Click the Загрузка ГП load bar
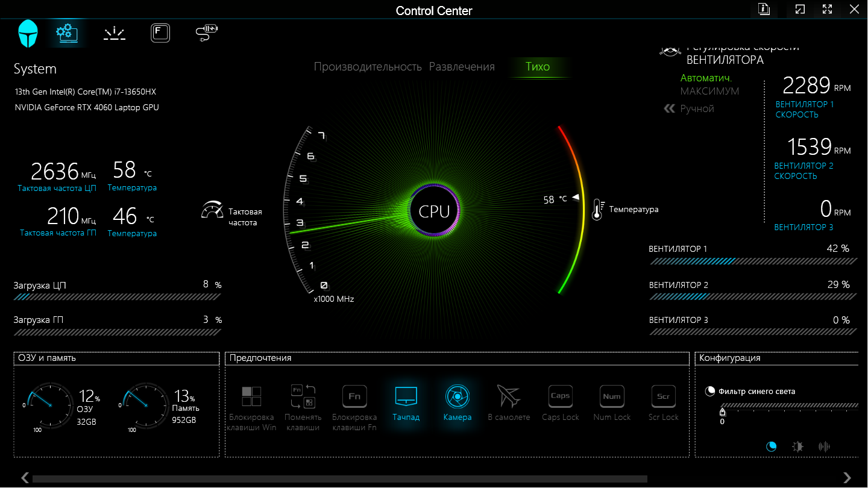Screen dimensions: 868x488 118,332
